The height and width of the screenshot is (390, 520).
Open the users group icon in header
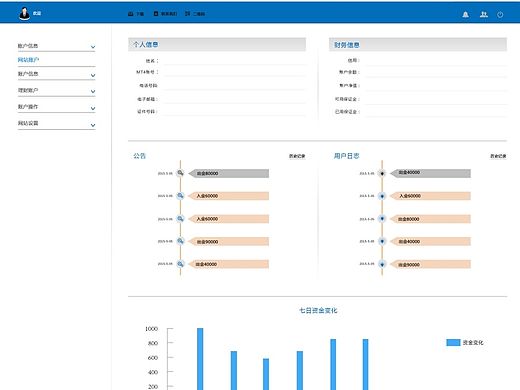pos(484,14)
